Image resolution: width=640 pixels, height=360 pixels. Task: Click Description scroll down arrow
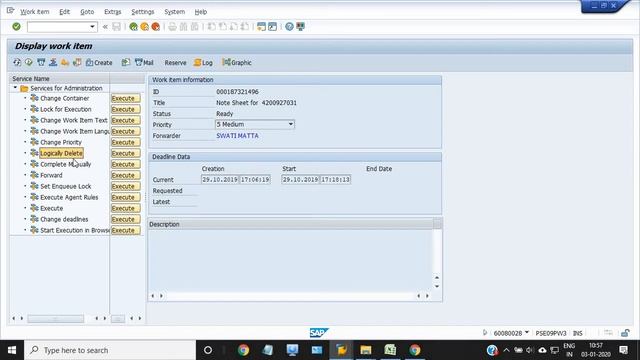click(x=437, y=286)
